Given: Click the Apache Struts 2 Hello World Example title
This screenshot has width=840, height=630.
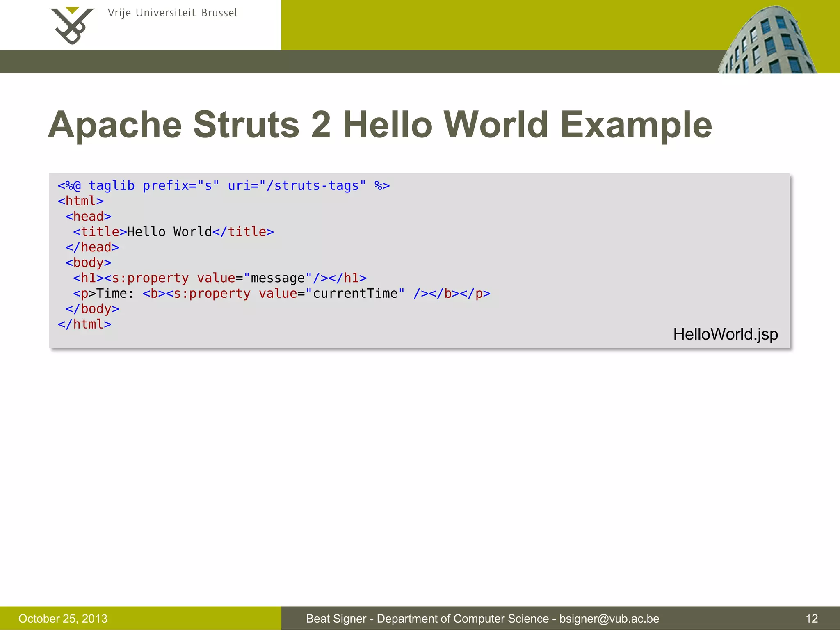Looking at the screenshot, I should [x=380, y=125].
